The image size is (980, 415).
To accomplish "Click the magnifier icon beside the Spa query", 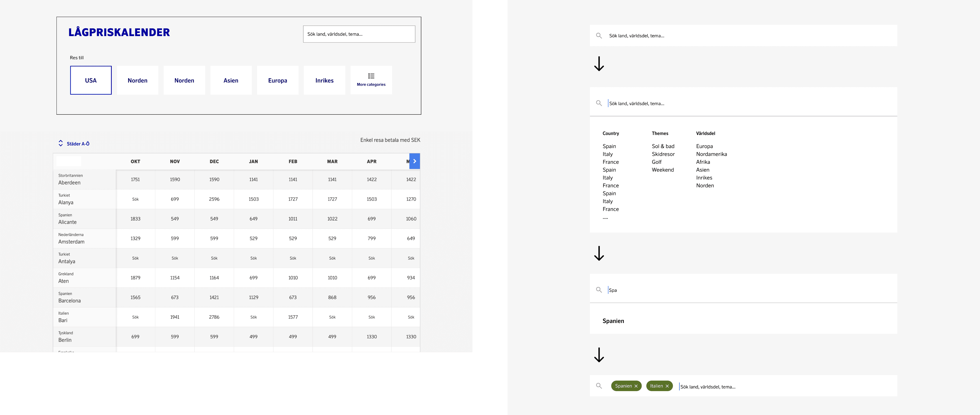I will pyautogui.click(x=599, y=290).
